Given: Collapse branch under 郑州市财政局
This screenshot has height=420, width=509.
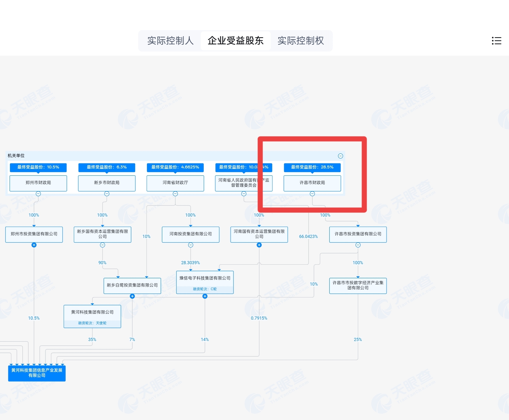Looking at the screenshot, I should [38, 194].
